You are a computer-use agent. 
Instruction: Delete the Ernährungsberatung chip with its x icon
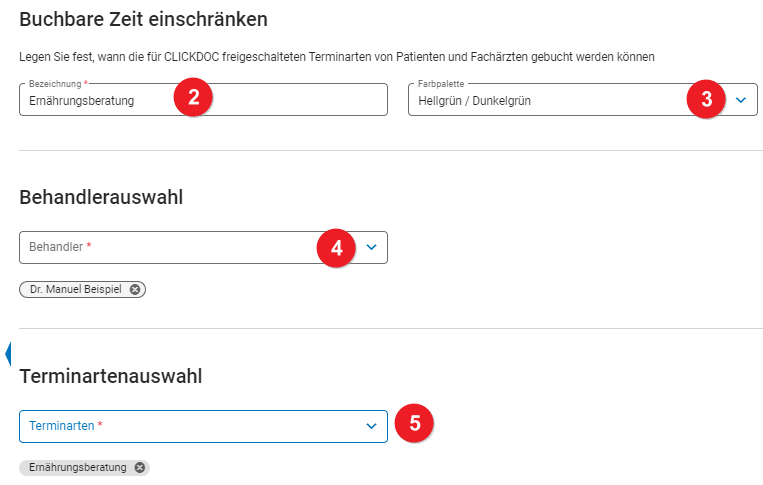(140, 467)
